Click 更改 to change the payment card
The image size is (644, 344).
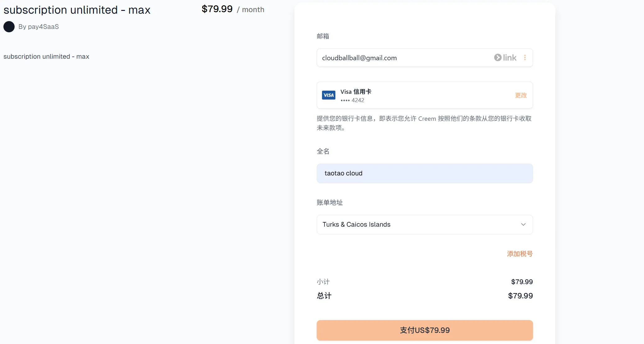[x=520, y=95]
